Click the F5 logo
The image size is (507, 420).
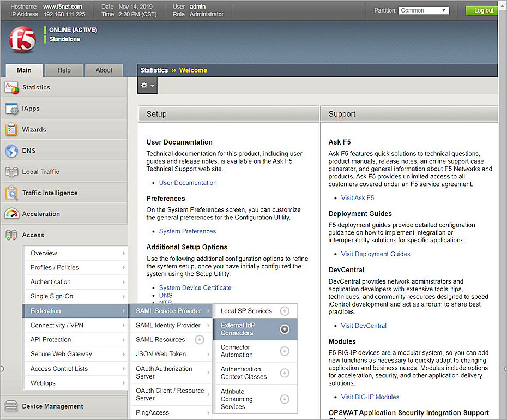tap(22, 39)
